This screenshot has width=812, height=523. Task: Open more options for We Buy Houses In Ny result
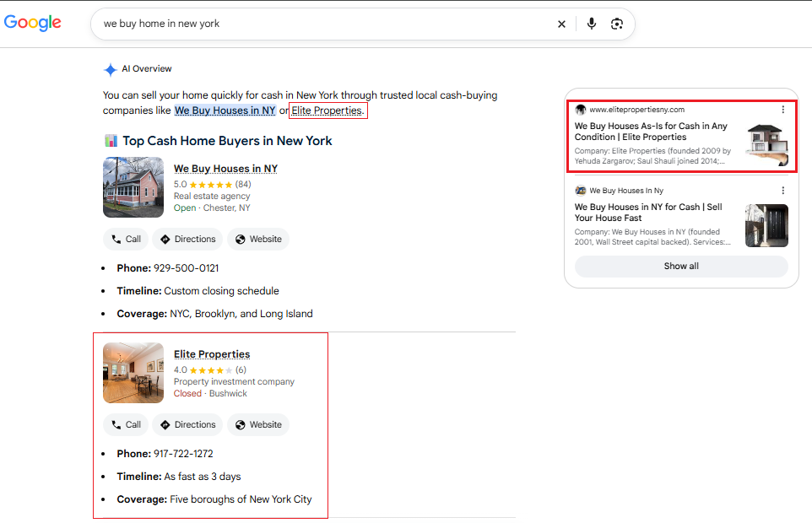tap(783, 191)
